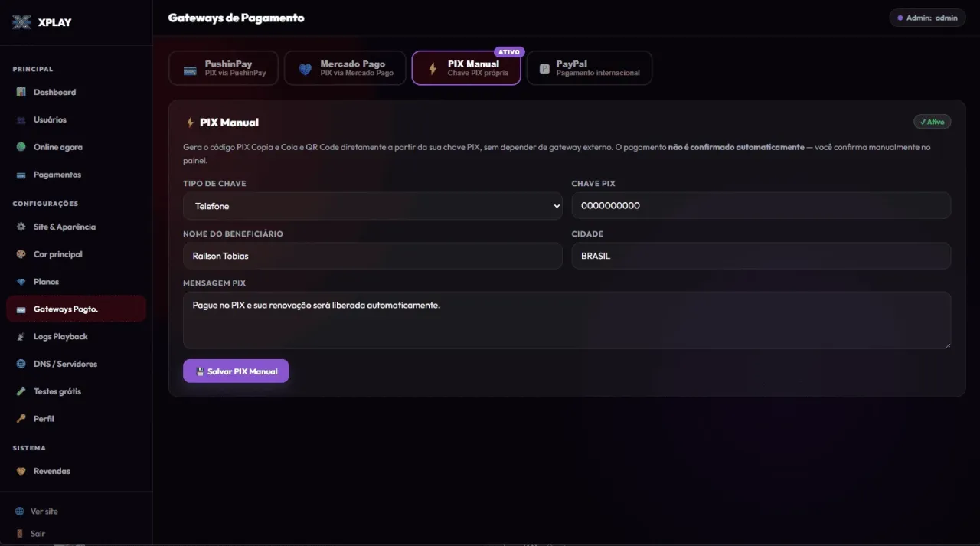
Task: Click the PushinPay card icon
Action: pos(190,70)
